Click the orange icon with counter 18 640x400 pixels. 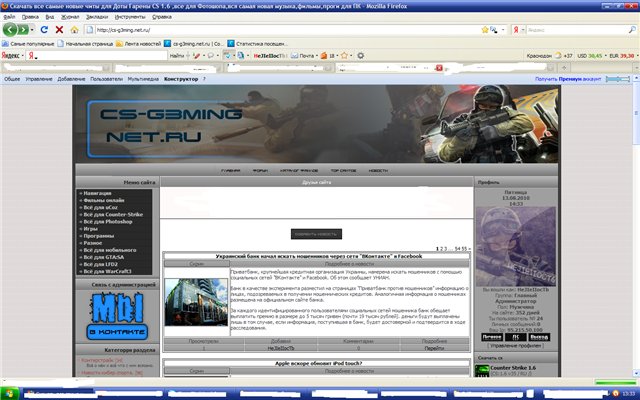tap(324, 56)
